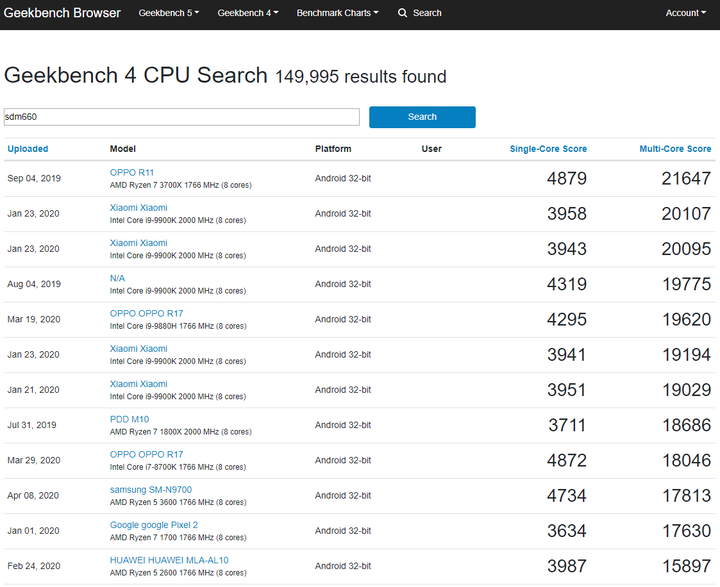This screenshot has width=720, height=587.
Task: Click the multi-core score 21647
Action: [x=686, y=179]
